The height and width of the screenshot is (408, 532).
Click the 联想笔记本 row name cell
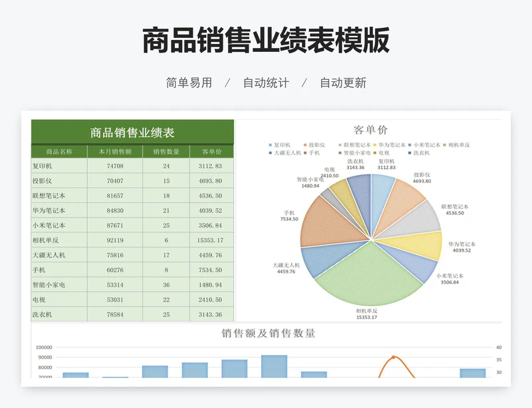coord(59,196)
